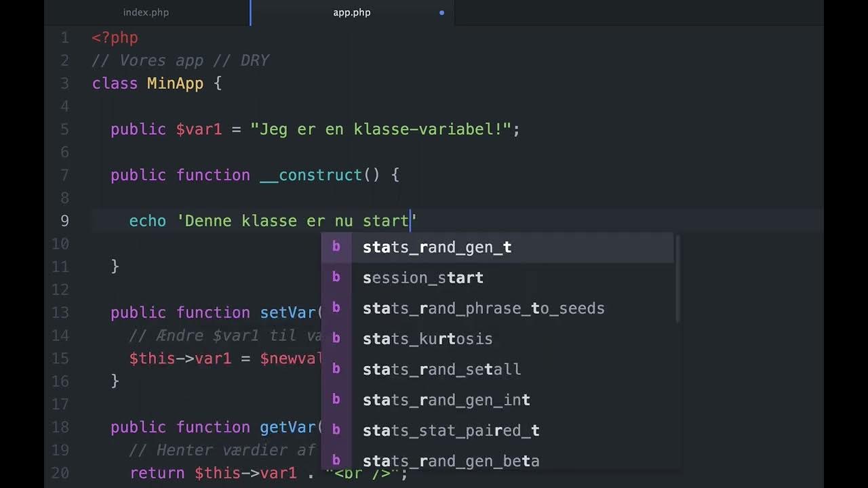
Task: Switch to the index.php tab
Action: [x=145, y=12]
